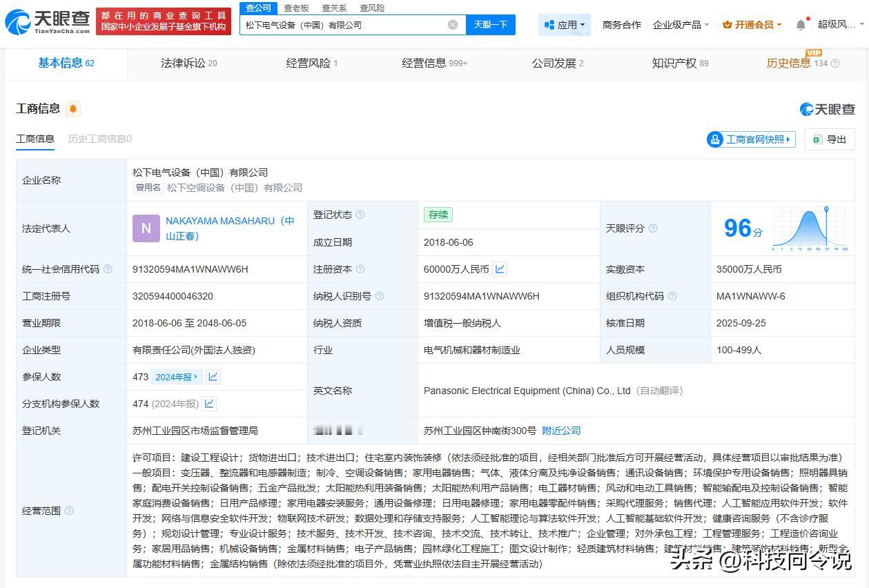
Task: Open the 应用 dropdown menu
Action: [565, 25]
